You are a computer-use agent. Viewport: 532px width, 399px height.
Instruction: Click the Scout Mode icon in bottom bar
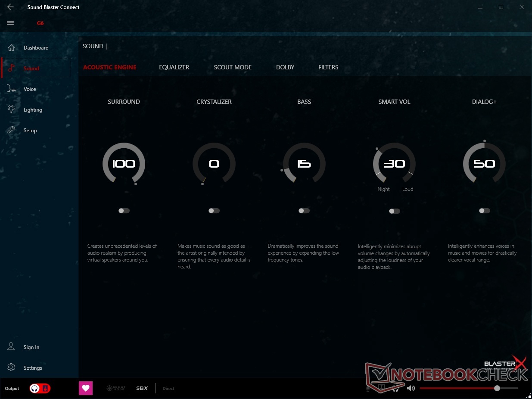pyautogui.click(x=115, y=388)
